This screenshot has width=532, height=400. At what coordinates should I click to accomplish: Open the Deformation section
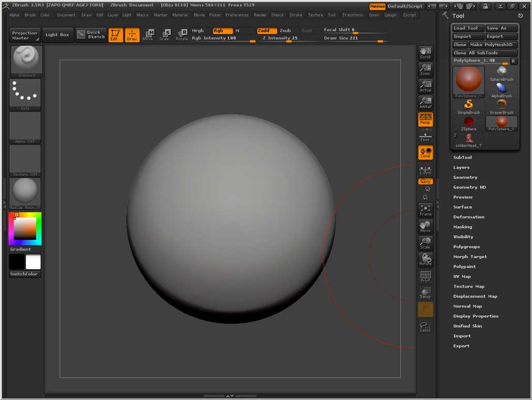coord(468,217)
